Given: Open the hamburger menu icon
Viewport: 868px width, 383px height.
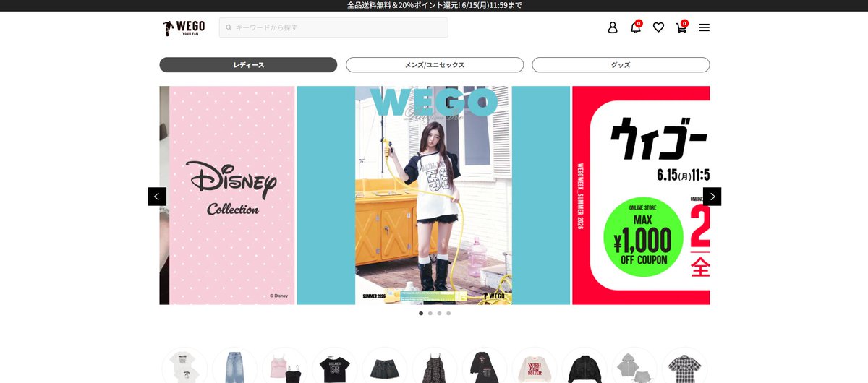Looking at the screenshot, I should 705,27.
